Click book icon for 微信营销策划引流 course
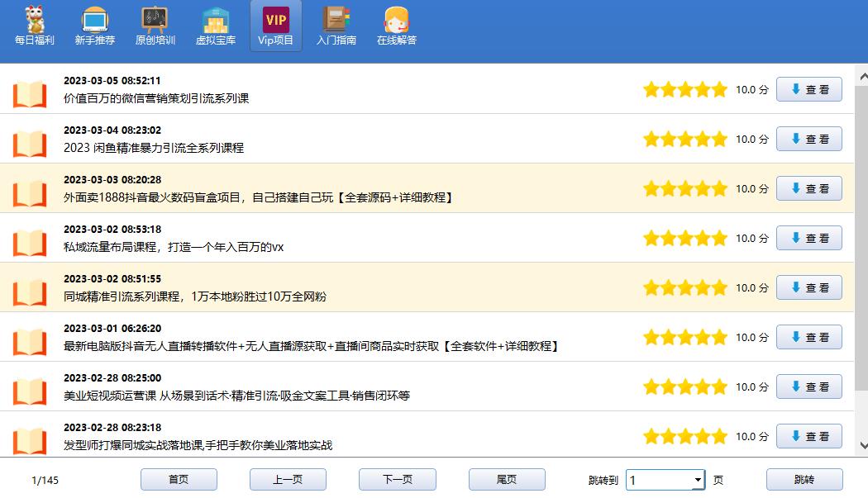 point(30,93)
